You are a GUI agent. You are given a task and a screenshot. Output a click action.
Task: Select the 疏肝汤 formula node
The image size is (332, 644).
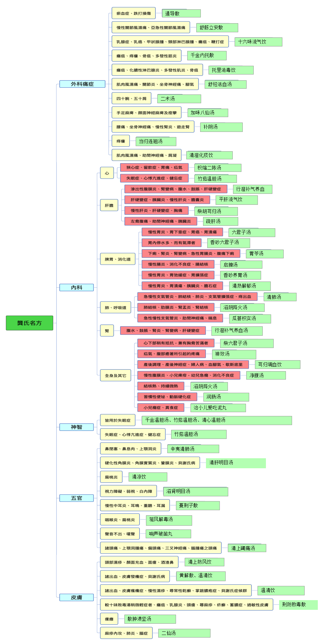(220, 221)
